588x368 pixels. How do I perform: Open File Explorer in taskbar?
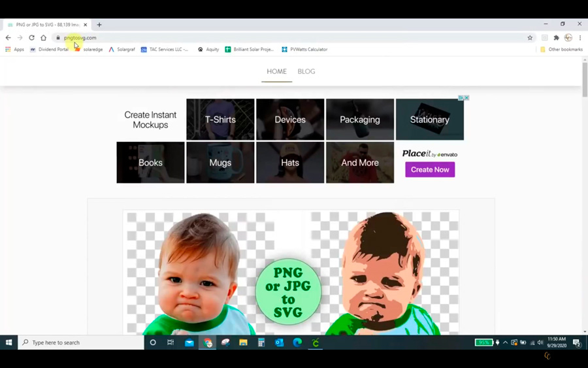(x=244, y=343)
